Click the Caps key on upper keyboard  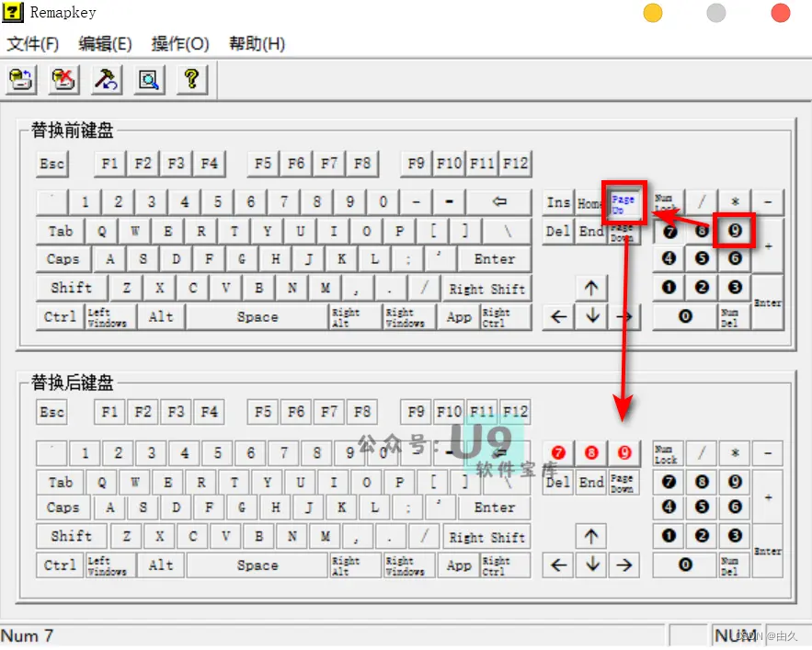63,259
